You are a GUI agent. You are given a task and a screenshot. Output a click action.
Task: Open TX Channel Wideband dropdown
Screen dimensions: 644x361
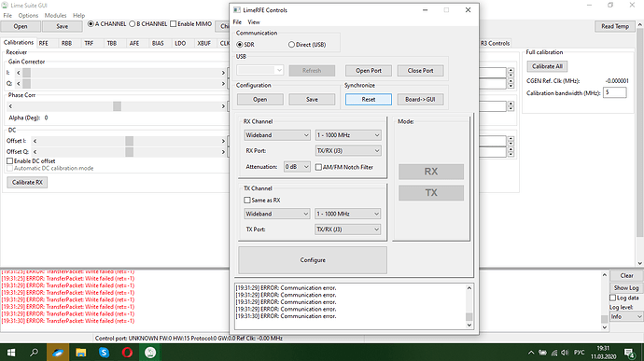click(277, 214)
